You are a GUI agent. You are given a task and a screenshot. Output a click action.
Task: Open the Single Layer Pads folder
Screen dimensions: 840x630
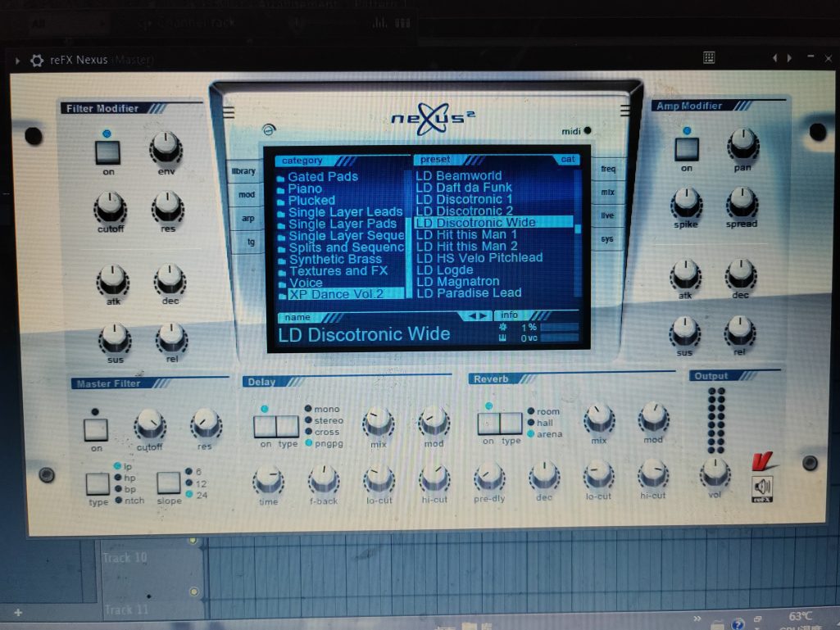(x=338, y=224)
